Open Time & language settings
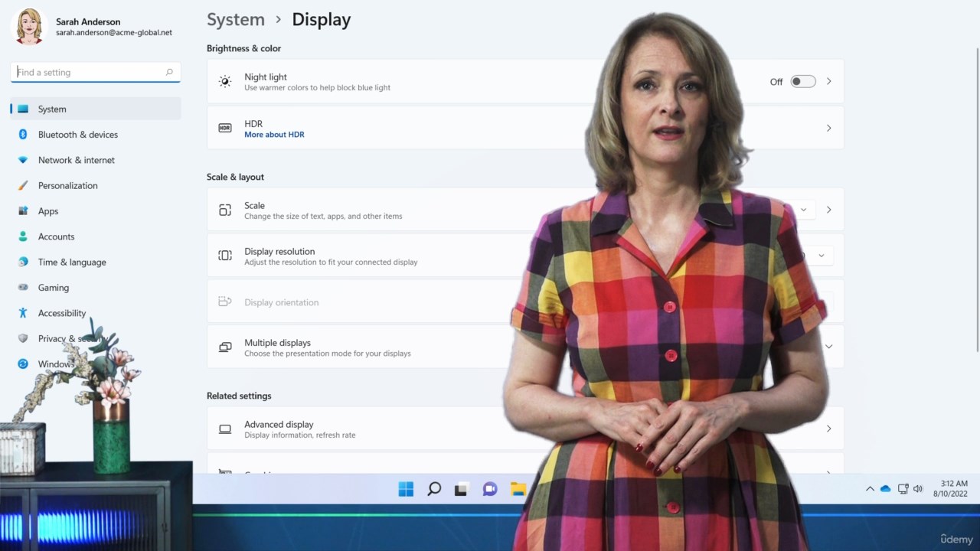The width and height of the screenshot is (980, 551). pos(96,262)
